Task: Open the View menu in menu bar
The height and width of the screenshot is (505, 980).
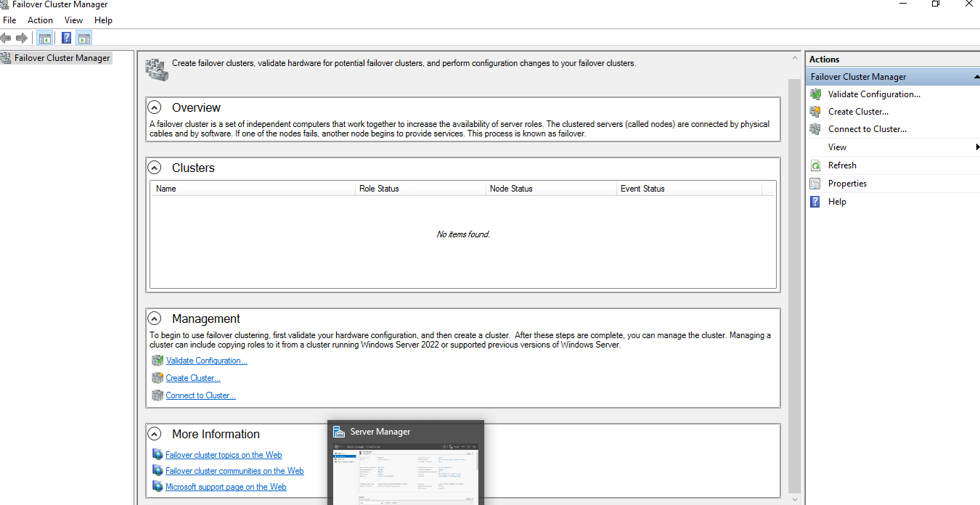Action: point(73,20)
